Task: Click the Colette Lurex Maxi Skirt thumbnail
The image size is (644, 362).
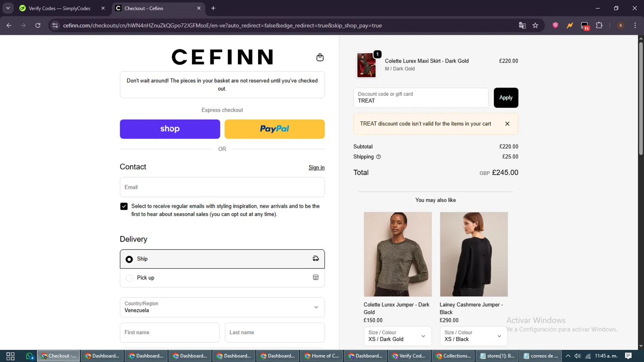Action: click(366, 65)
